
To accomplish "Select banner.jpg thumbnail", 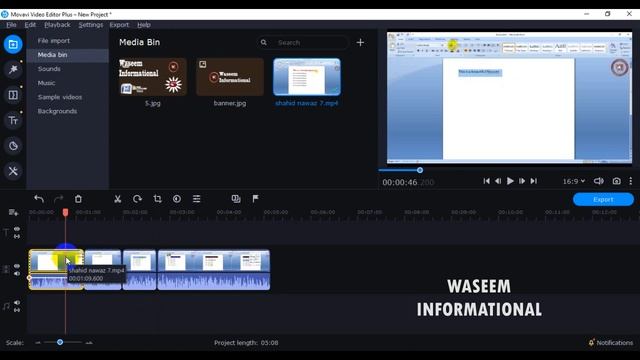I will (x=230, y=77).
